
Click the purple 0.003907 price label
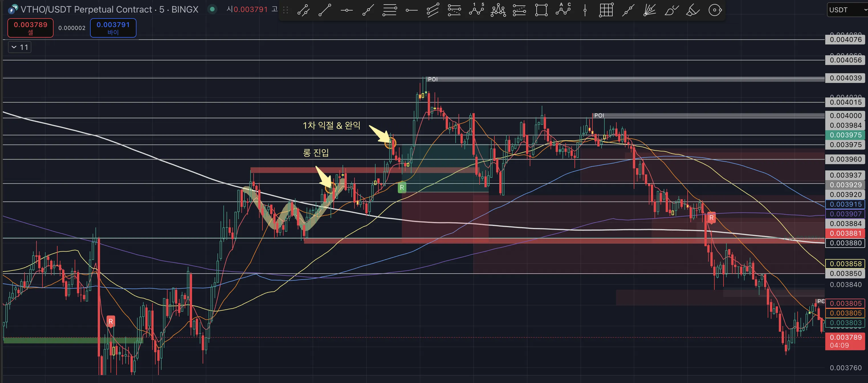point(845,214)
